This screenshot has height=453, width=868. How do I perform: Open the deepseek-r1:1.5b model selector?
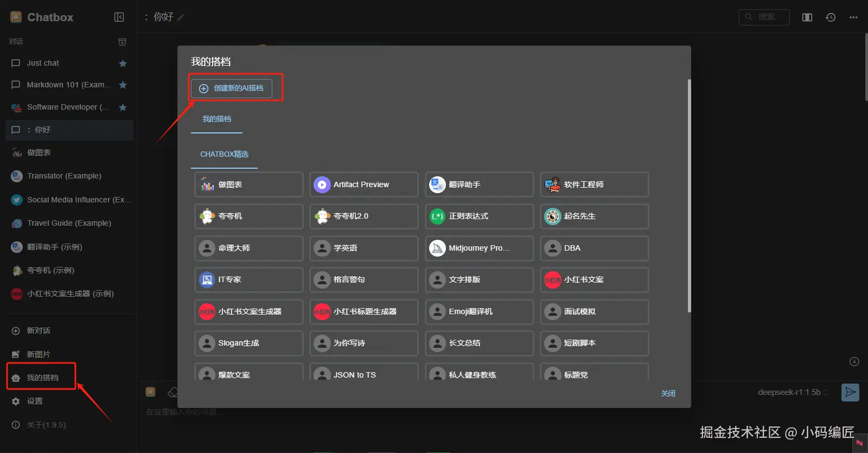793,392
